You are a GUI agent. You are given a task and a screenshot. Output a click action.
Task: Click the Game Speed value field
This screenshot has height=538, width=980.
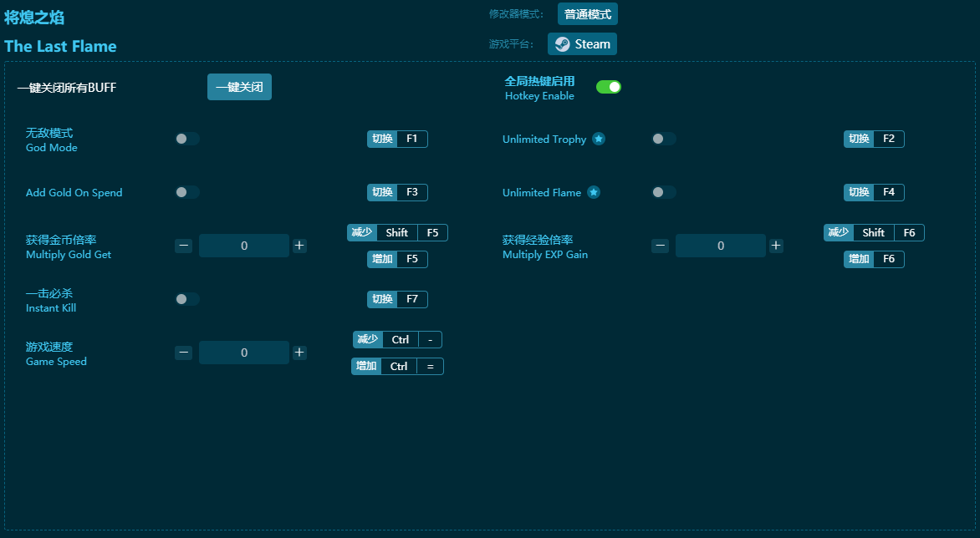(244, 353)
